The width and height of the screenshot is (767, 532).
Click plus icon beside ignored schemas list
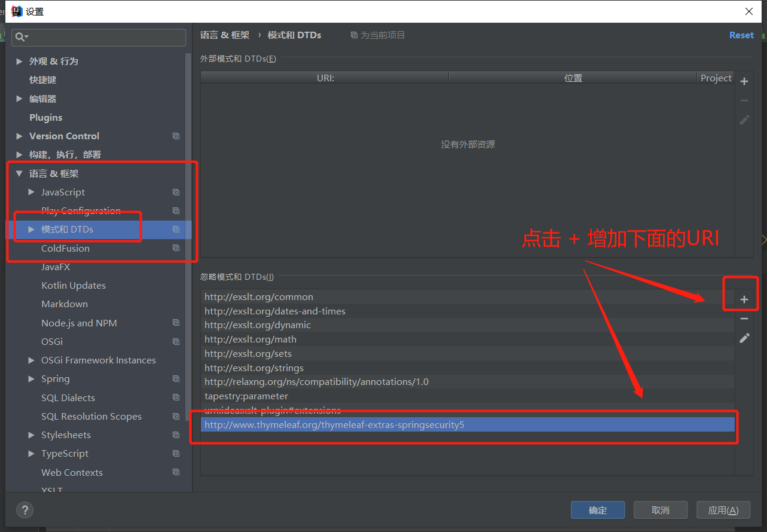pos(744,299)
